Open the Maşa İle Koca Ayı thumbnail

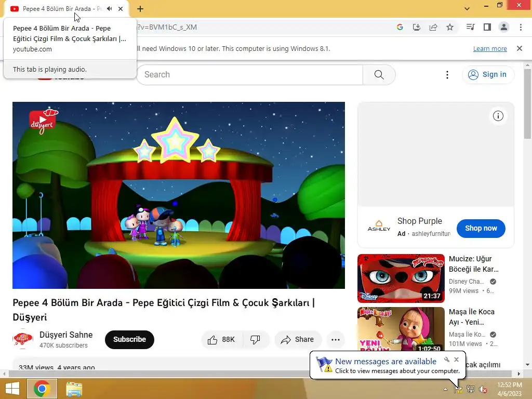(x=401, y=329)
